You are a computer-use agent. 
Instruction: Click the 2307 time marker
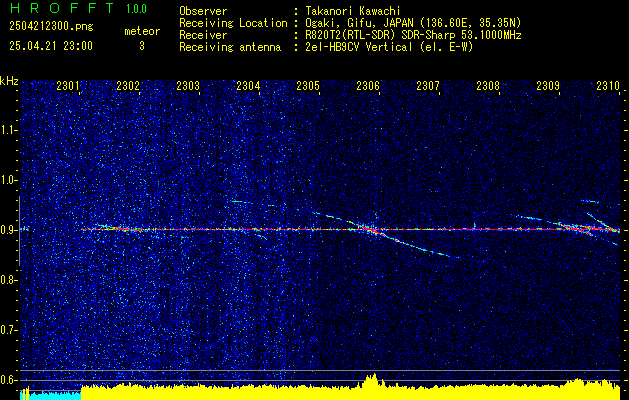tap(428, 85)
